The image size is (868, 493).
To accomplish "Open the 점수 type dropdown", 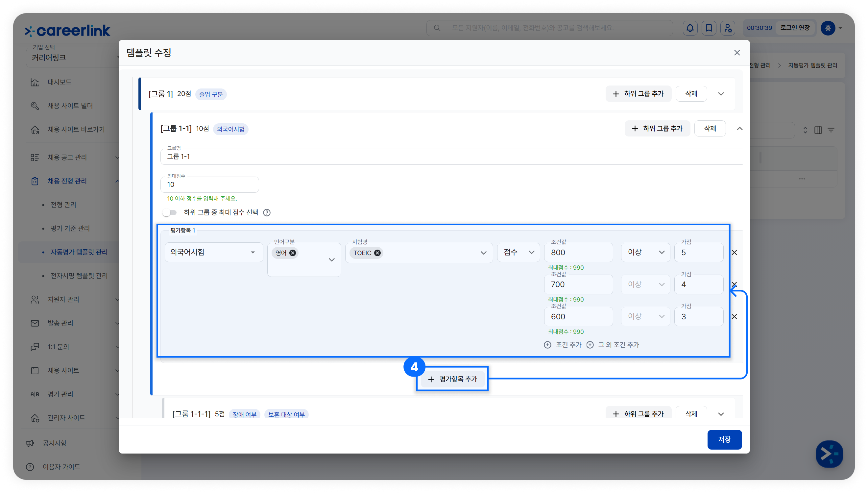I will 518,252.
